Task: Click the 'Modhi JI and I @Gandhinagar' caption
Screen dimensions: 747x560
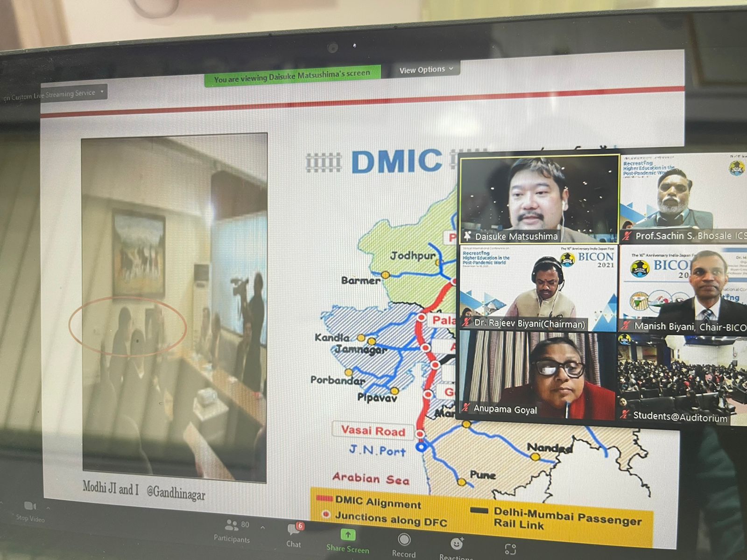Action: [x=144, y=491]
